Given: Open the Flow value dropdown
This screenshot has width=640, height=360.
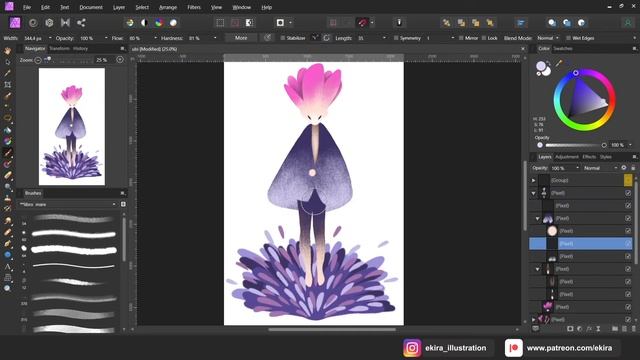Looking at the screenshot, I should (155, 38).
